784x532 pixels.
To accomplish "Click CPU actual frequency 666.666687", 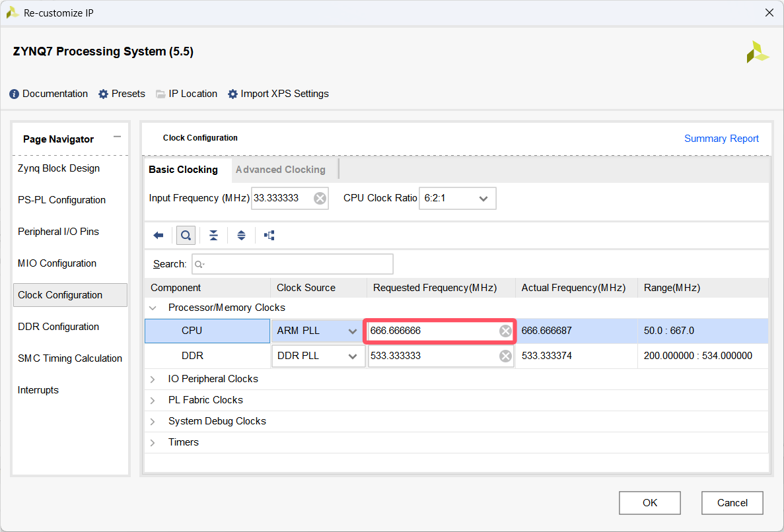I will point(546,331).
